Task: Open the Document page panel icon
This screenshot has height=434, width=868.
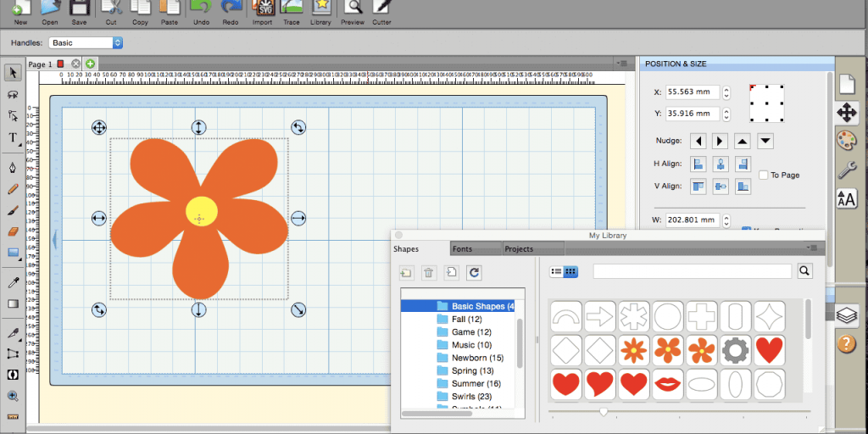Action: (x=847, y=85)
